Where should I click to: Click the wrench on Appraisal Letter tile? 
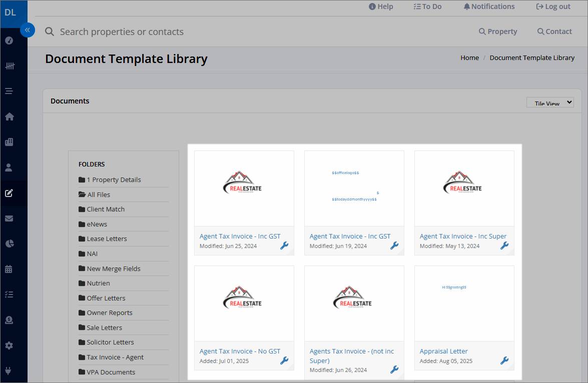(x=504, y=360)
